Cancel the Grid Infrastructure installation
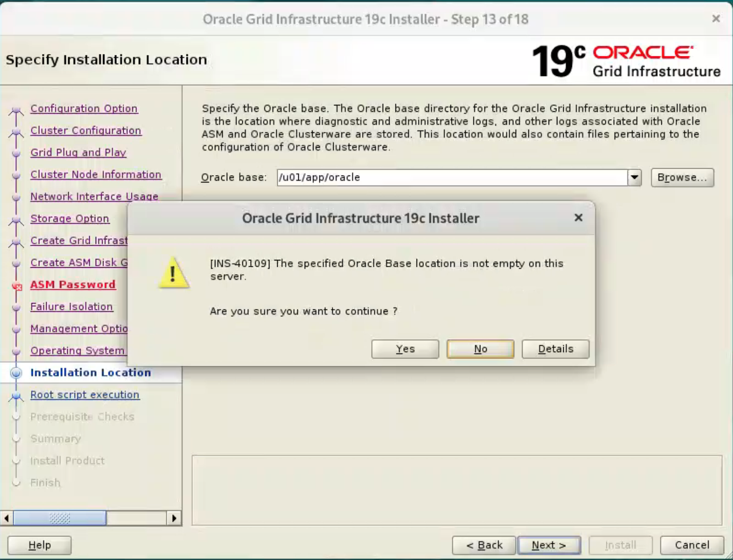The image size is (733, 560). pos(692,545)
